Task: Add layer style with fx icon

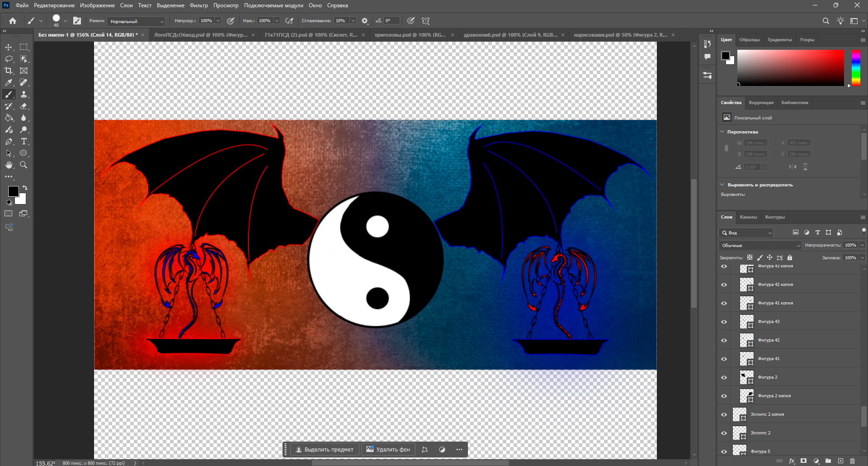Action: [x=792, y=461]
